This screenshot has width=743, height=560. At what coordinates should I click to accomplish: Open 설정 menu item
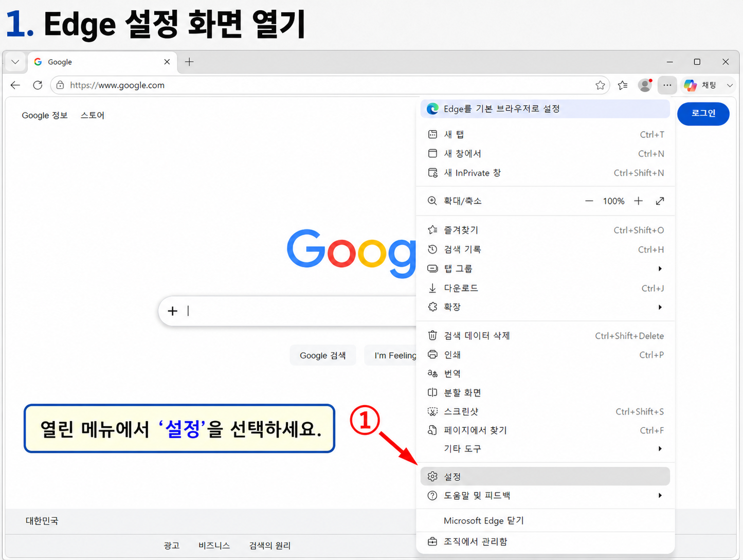(x=545, y=476)
